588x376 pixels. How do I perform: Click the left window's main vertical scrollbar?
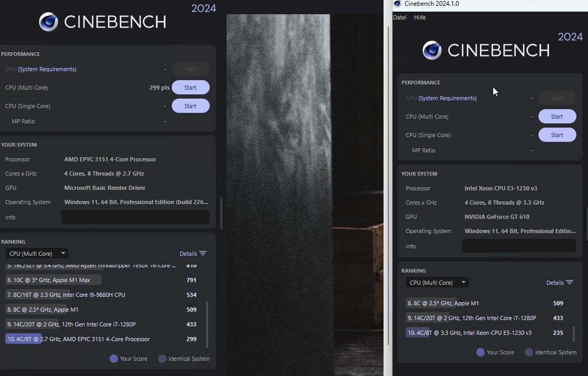(x=221, y=213)
